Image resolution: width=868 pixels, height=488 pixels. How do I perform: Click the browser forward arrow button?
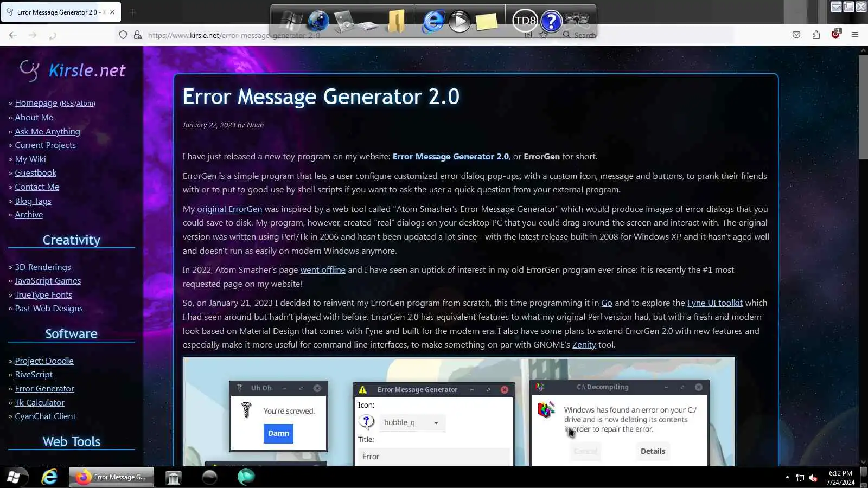(33, 35)
